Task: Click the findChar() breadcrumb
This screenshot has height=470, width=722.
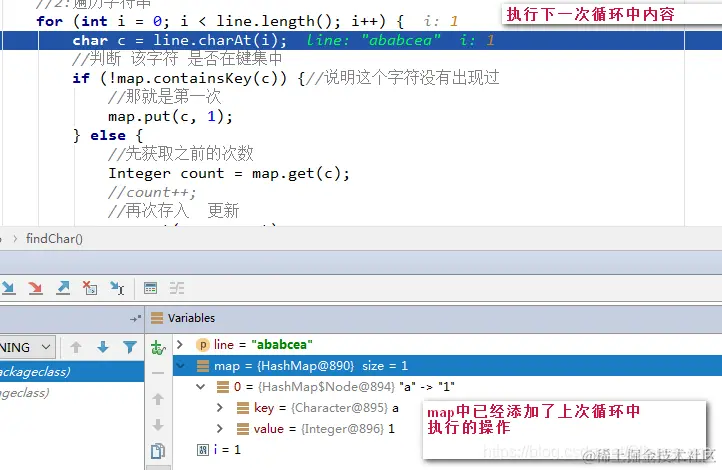Action: [x=54, y=239]
